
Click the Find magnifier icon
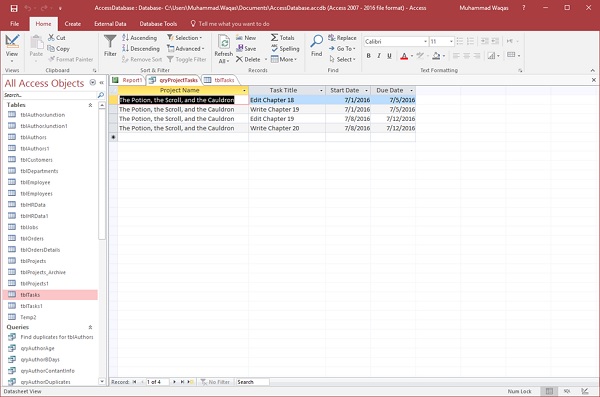(x=316, y=41)
